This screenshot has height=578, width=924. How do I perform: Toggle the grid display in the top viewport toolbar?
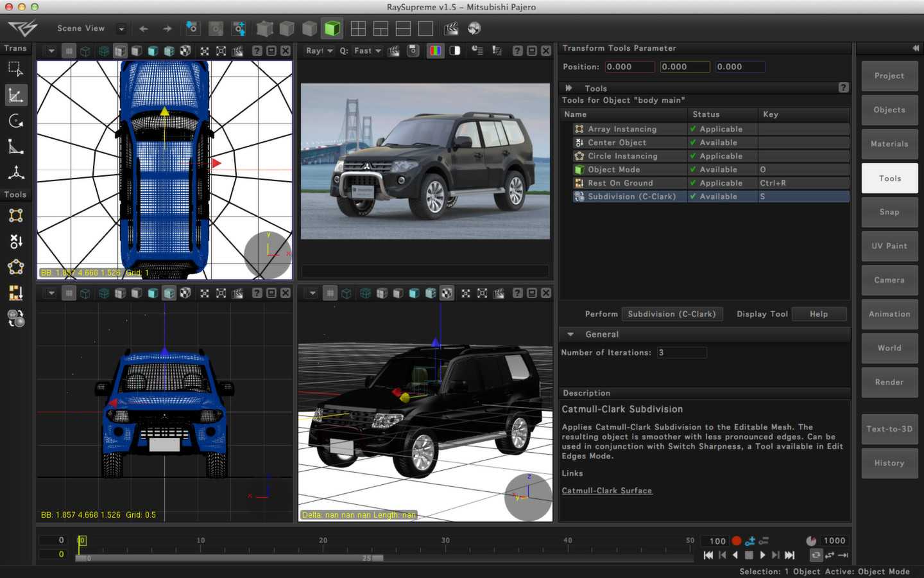tap(69, 51)
